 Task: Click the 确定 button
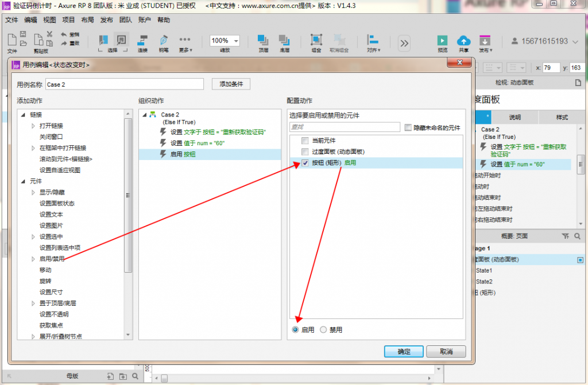[x=404, y=352]
